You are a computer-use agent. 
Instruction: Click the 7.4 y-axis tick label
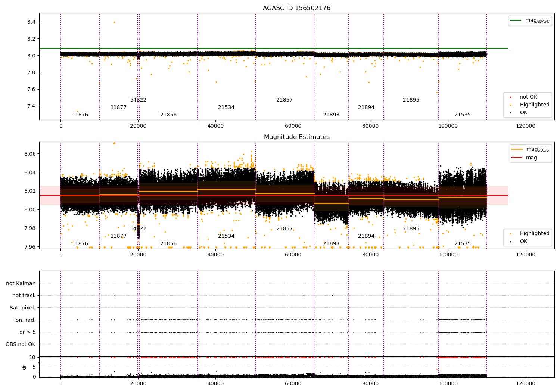click(x=31, y=106)
